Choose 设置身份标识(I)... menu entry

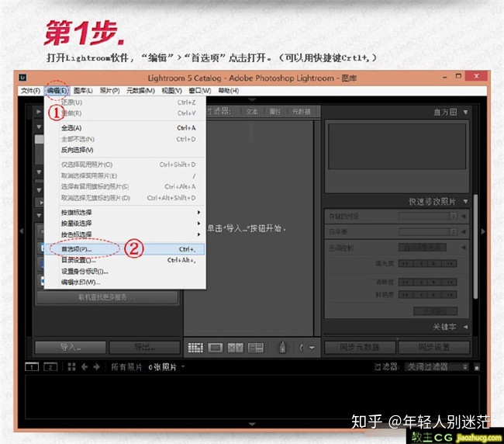tap(125, 271)
